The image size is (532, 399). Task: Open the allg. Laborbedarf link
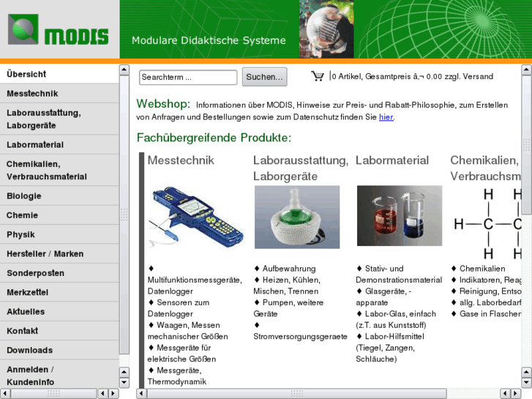(x=490, y=302)
